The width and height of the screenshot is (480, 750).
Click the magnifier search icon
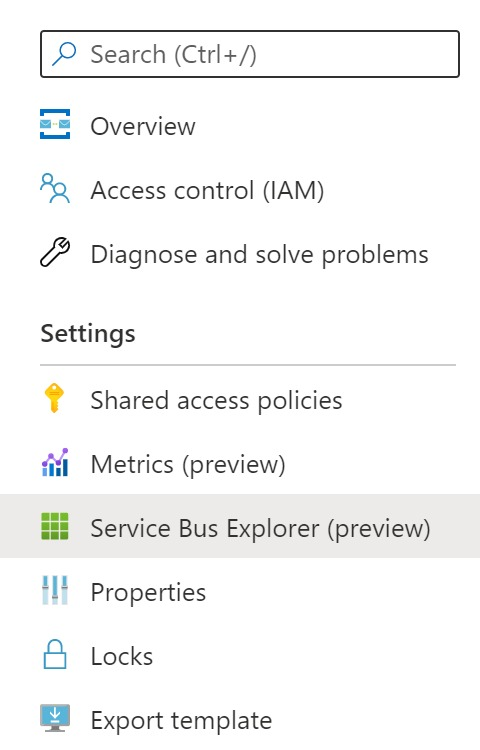[x=64, y=54]
